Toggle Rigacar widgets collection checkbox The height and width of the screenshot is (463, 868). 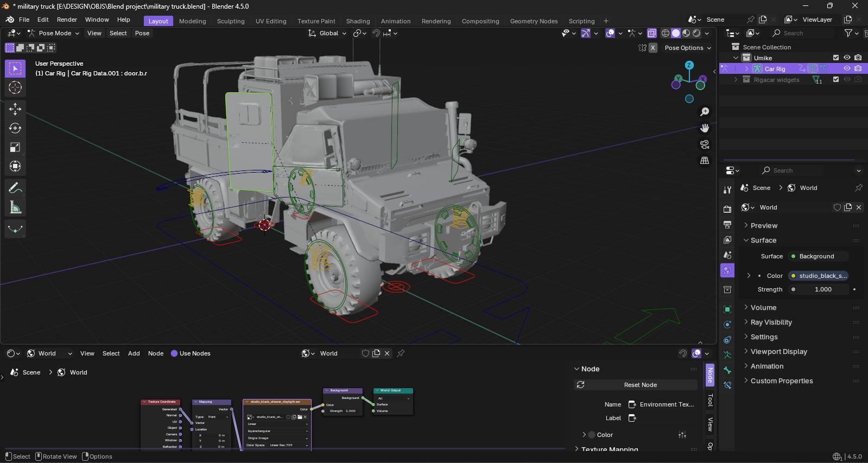[x=836, y=79]
